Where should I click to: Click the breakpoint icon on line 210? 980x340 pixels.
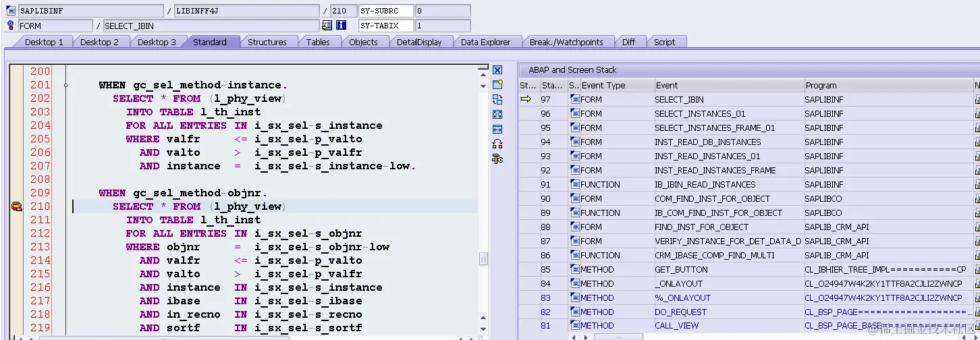(x=17, y=206)
